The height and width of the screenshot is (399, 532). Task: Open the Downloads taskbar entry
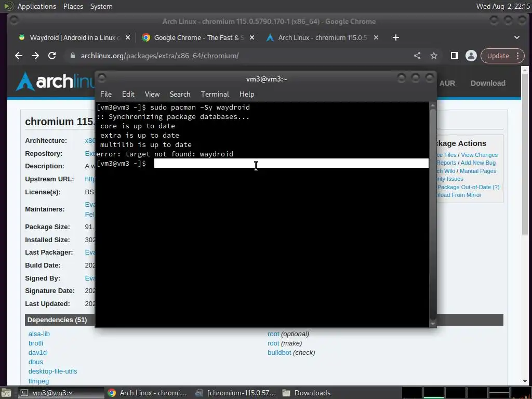tap(307, 393)
